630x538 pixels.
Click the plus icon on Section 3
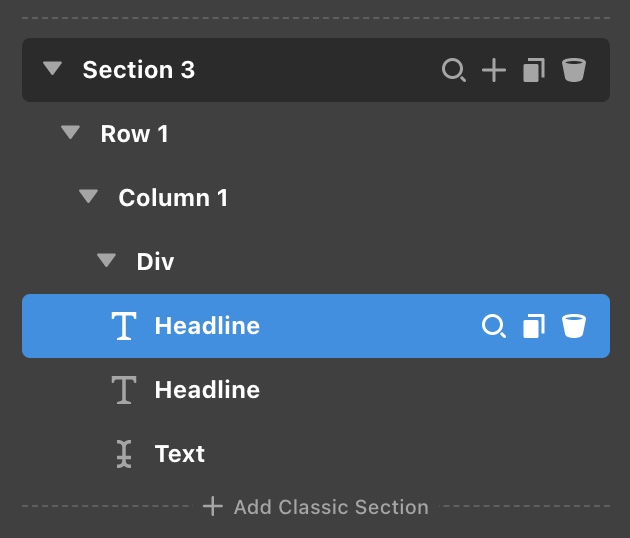coord(494,70)
